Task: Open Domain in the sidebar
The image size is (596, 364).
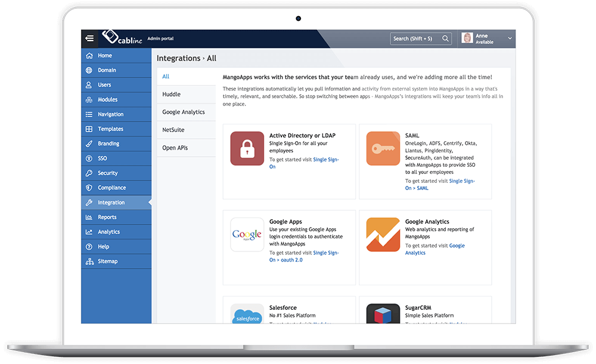Action: tap(116, 70)
